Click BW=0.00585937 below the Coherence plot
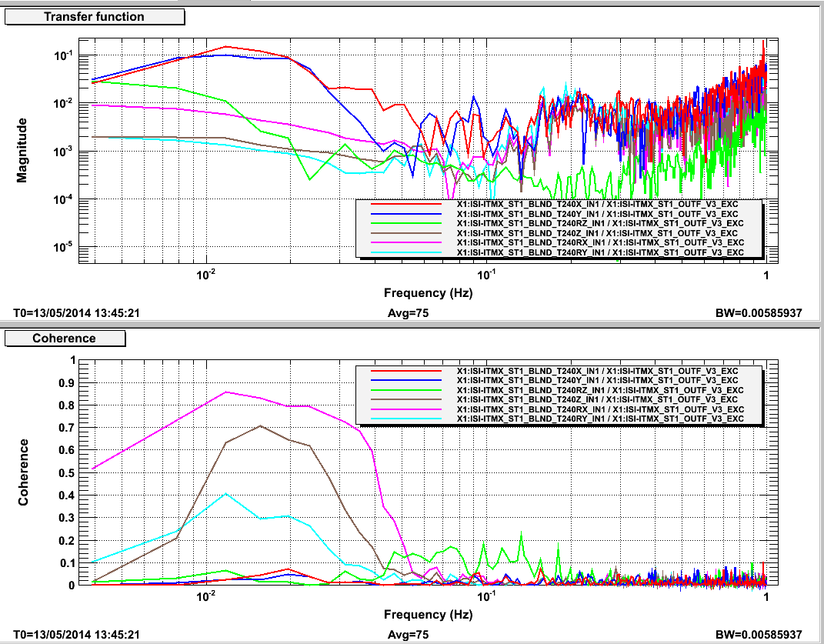 pos(759,635)
